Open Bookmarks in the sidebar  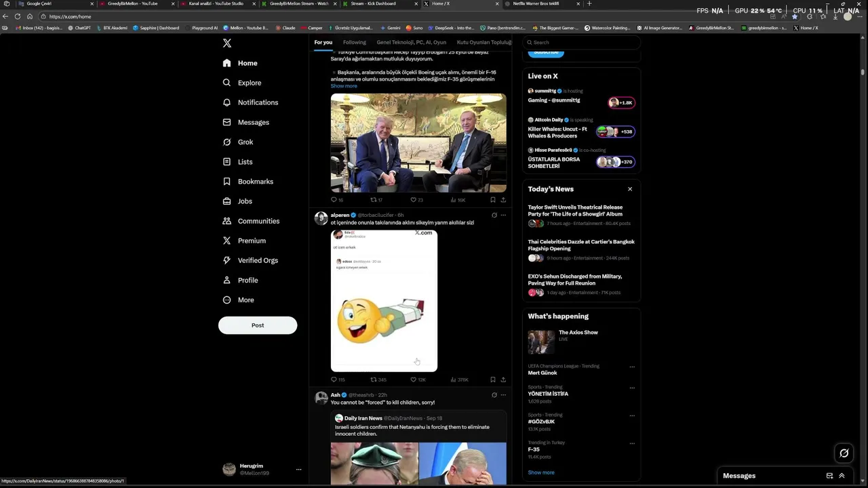click(x=248, y=182)
